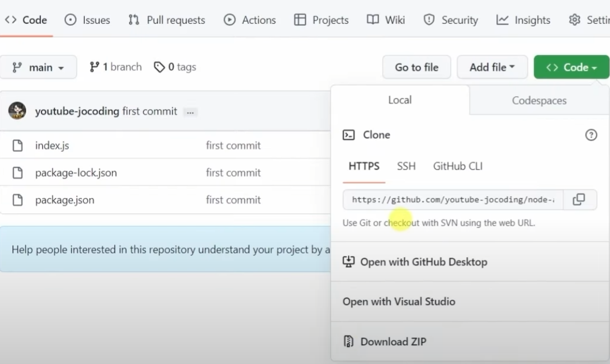Copy the clone URL with copy icon
610x364 pixels.
[579, 200]
